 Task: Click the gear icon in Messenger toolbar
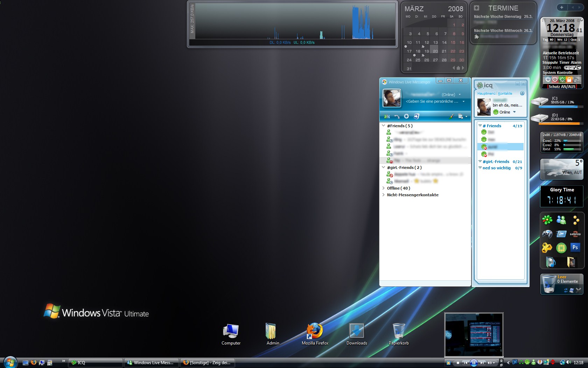click(406, 116)
